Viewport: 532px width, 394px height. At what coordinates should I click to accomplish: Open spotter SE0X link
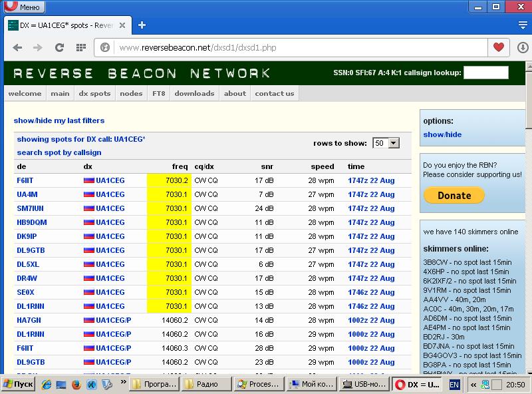click(x=25, y=292)
